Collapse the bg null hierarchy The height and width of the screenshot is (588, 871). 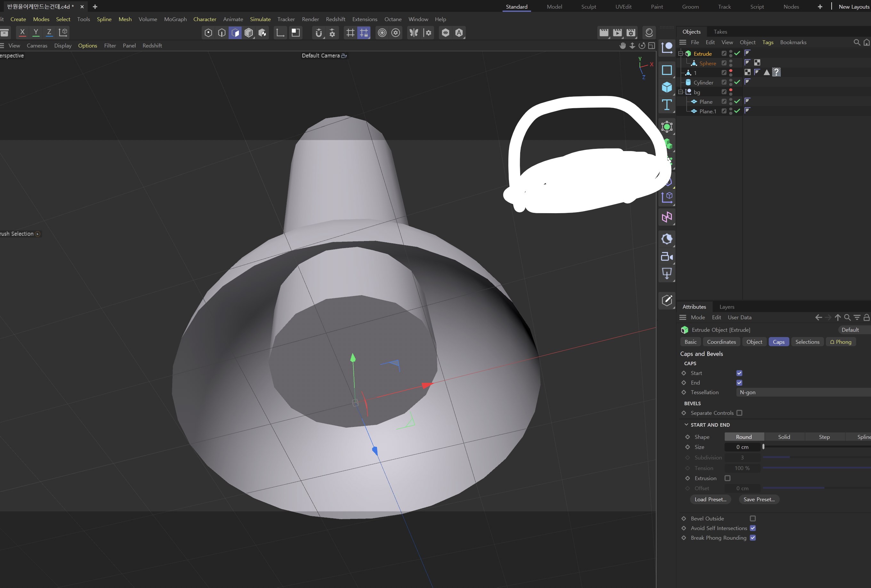pos(681,92)
